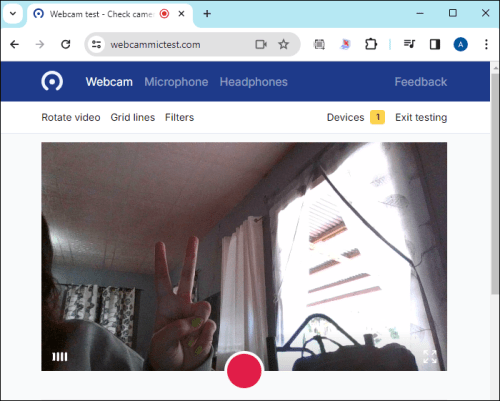Toggle the browser side panel
The height and width of the screenshot is (401, 500).
point(435,44)
